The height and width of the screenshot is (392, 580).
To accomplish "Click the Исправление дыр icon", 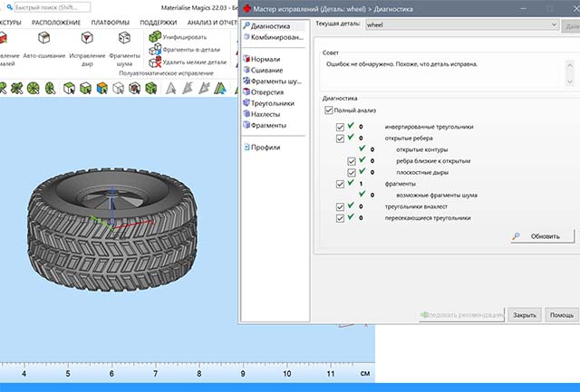I will pos(87,39).
